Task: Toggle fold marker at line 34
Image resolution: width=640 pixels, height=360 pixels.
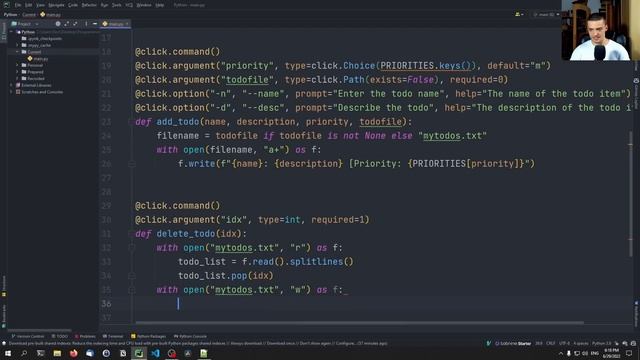Action: (131, 276)
